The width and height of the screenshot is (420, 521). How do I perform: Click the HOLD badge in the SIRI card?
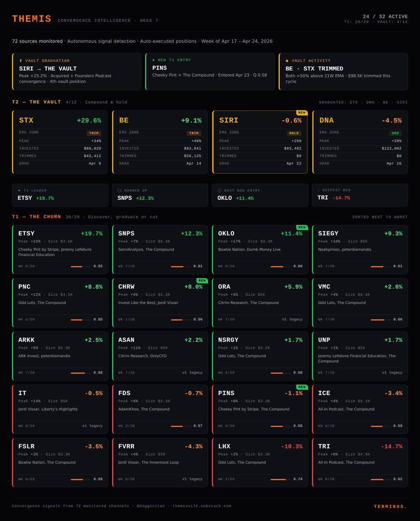(294, 133)
